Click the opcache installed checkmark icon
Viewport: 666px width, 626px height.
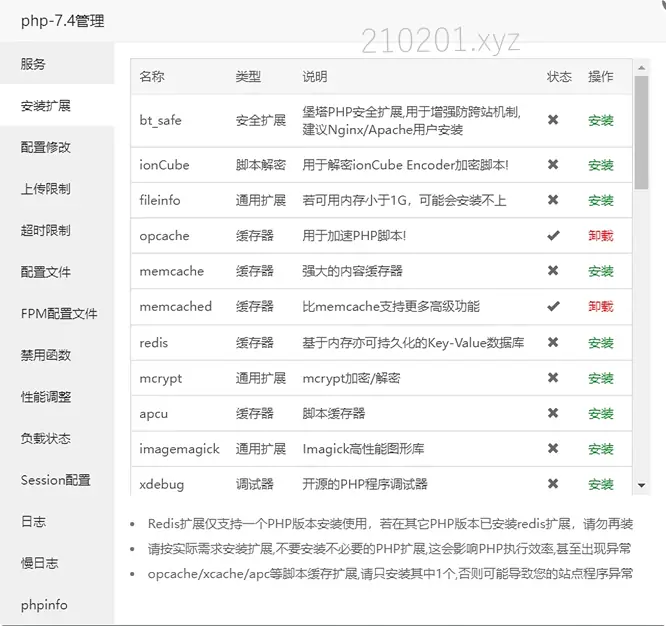553,235
